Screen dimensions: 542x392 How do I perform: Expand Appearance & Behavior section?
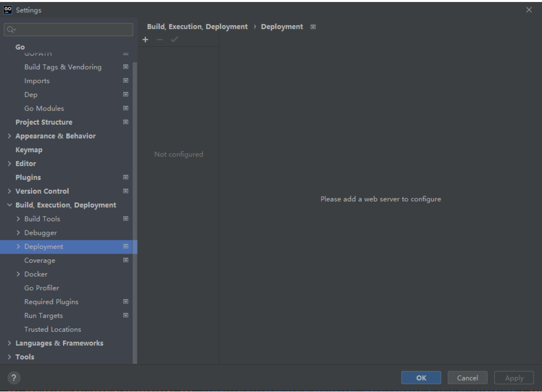9,136
